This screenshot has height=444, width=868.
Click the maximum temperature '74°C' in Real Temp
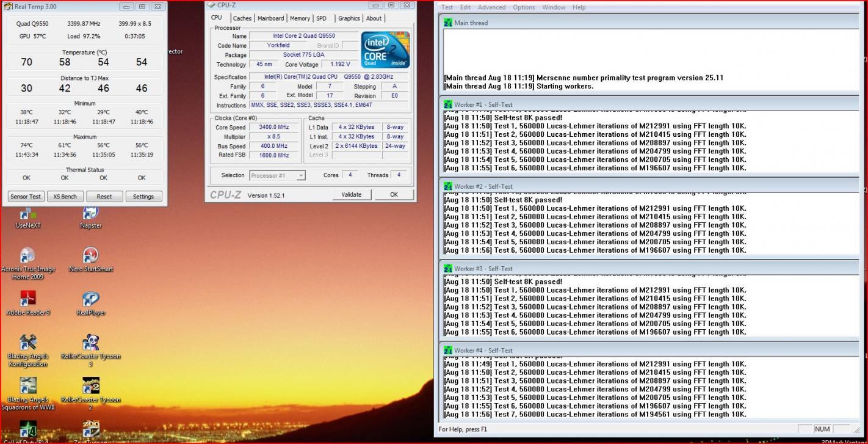click(x=26, y=145)
